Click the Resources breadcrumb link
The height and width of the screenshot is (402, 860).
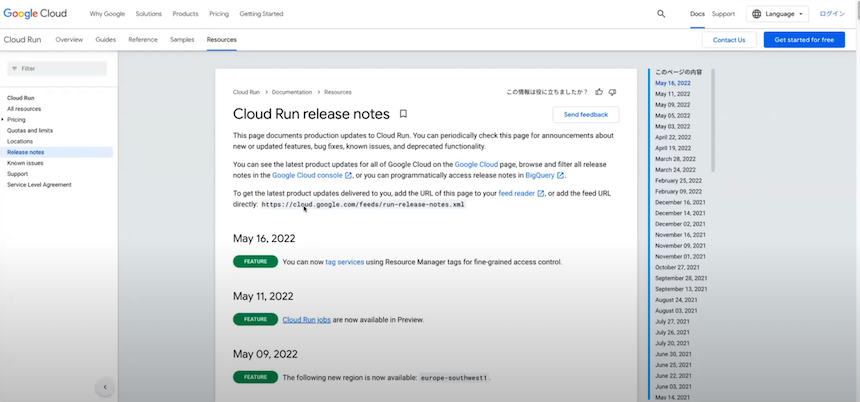click(x=338, y=92)
